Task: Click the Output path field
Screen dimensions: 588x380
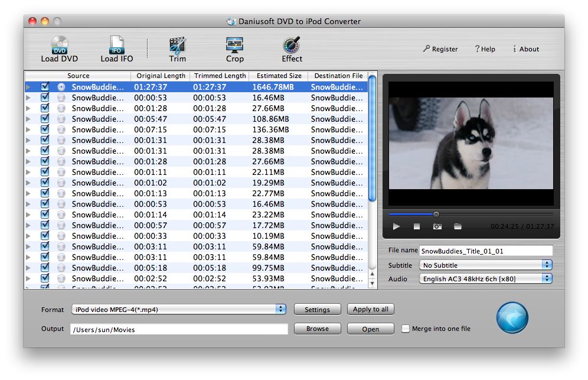Action: coord(179,329)
